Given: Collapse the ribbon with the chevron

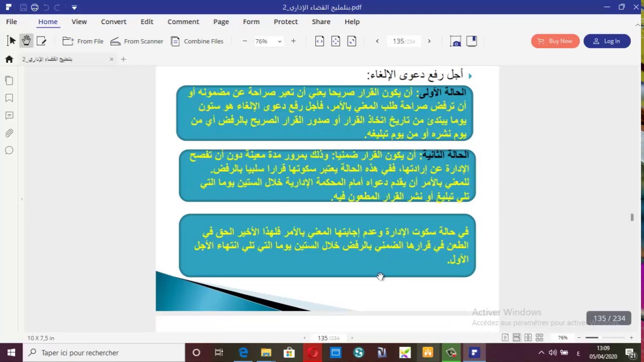Looking at the screenshot, I should pyautogui.click(x=638, y=25).
